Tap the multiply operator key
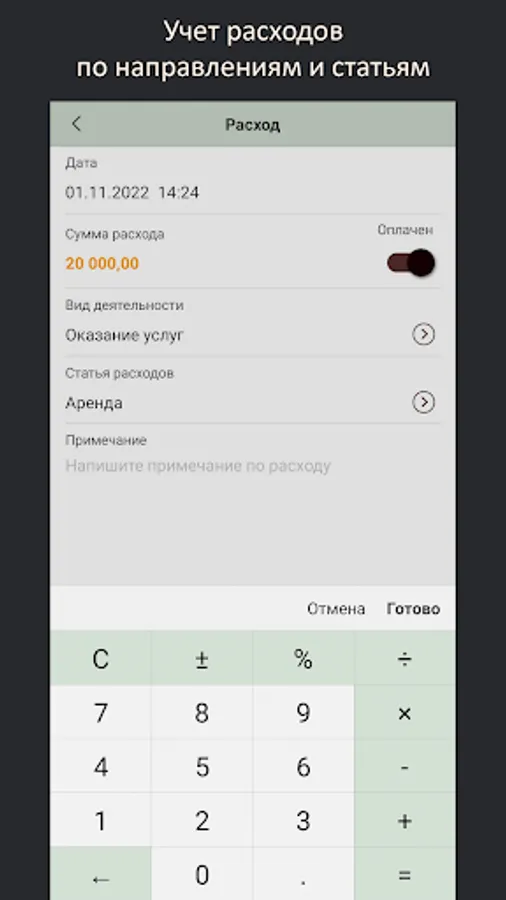This screenshot has width=506, height=900. [404, 713]
